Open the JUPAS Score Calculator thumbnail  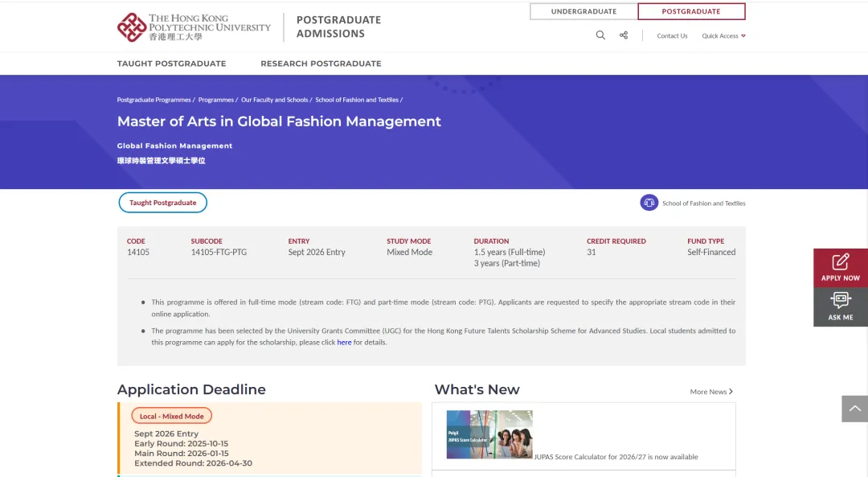click(x=489, y=434)
